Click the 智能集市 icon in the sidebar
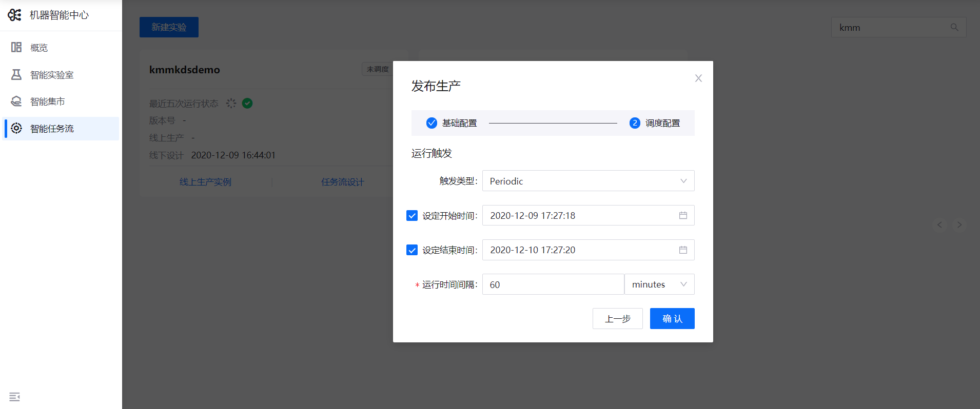This screenshot has height=409, width=980. tap(16, 101)
